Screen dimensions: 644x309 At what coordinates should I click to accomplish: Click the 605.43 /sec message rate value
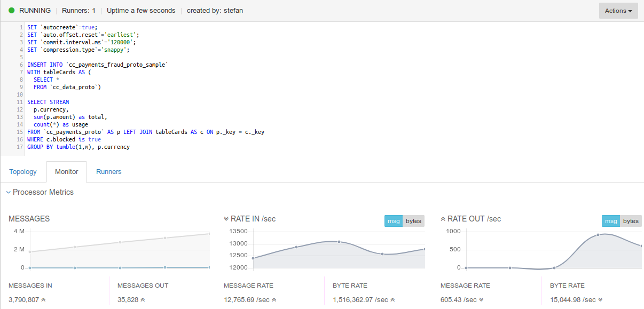click(x=459, y=300)
